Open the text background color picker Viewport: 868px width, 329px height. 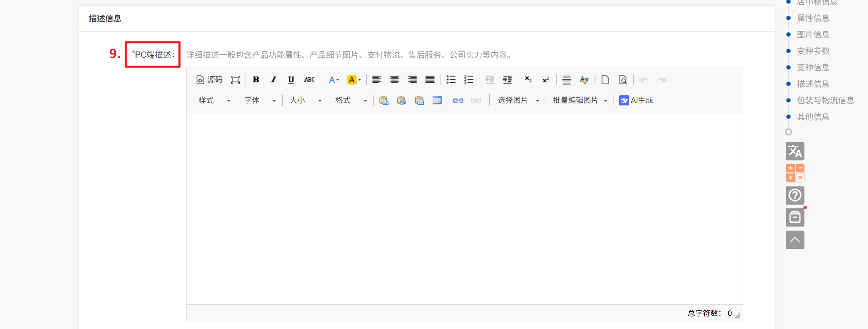pyautogui.click(x=354, y=80)
